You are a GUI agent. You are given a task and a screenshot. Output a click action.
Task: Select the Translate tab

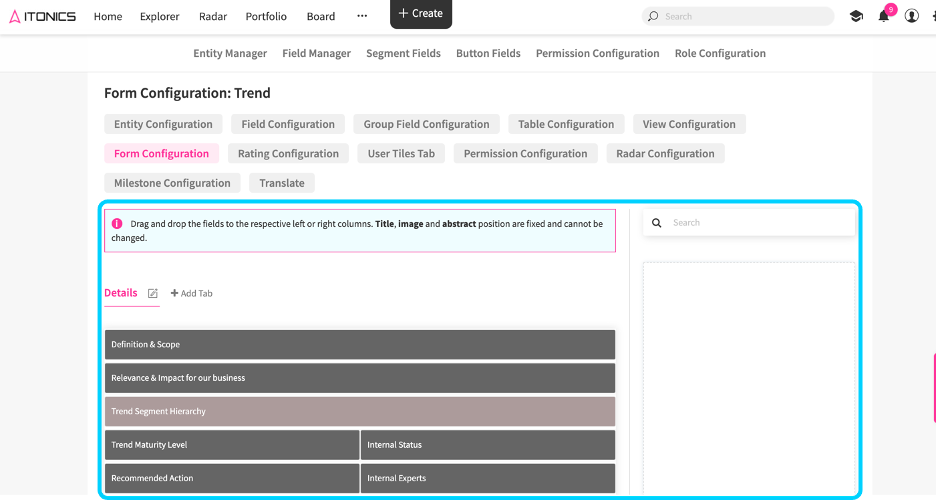pyautogui.click(x=282, y=183)
